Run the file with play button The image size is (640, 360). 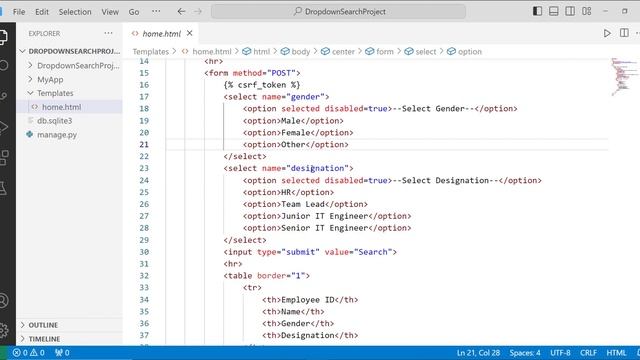click(607, 33)
